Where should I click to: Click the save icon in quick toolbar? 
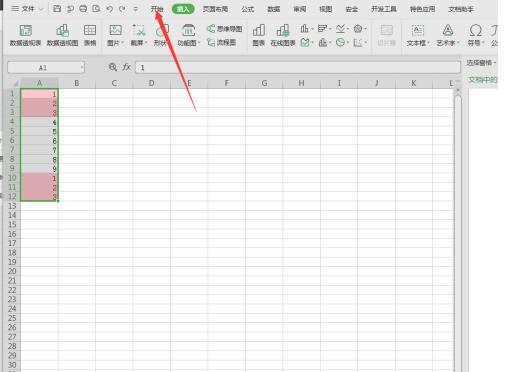coord(57,9)
